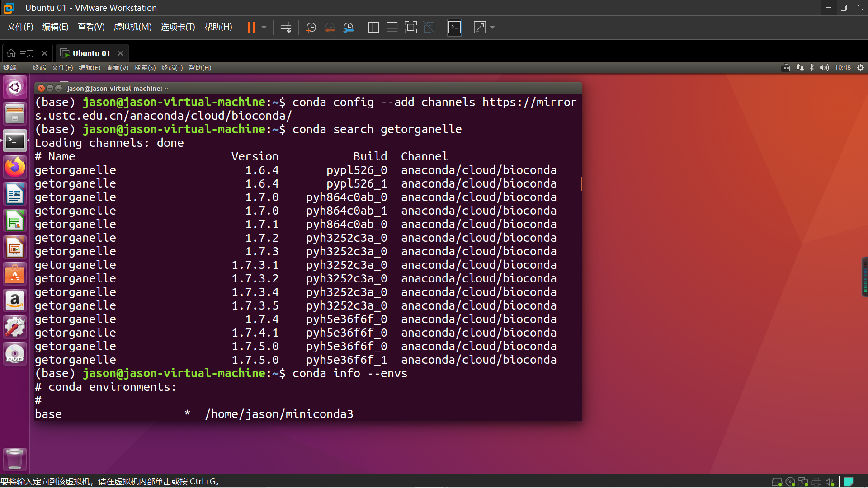The width and height of the screenshot is (868, 488).
Task: Take a snapshot of the VM
Action: pos(311,28)
